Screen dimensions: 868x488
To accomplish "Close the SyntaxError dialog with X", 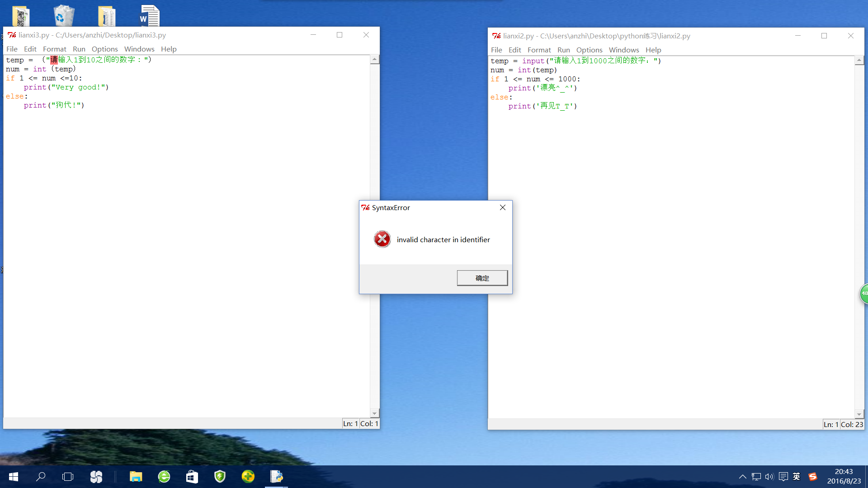I will coord(502,207).
